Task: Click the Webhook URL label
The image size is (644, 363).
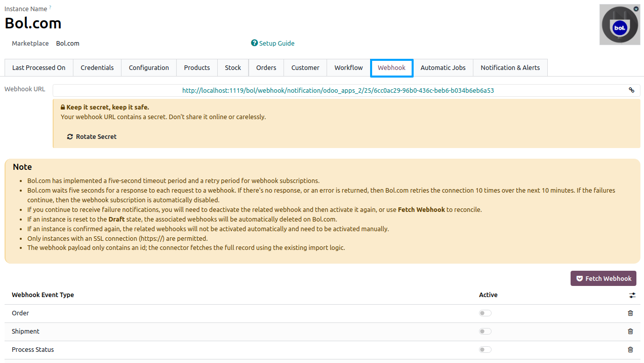Action: [25, 89]
